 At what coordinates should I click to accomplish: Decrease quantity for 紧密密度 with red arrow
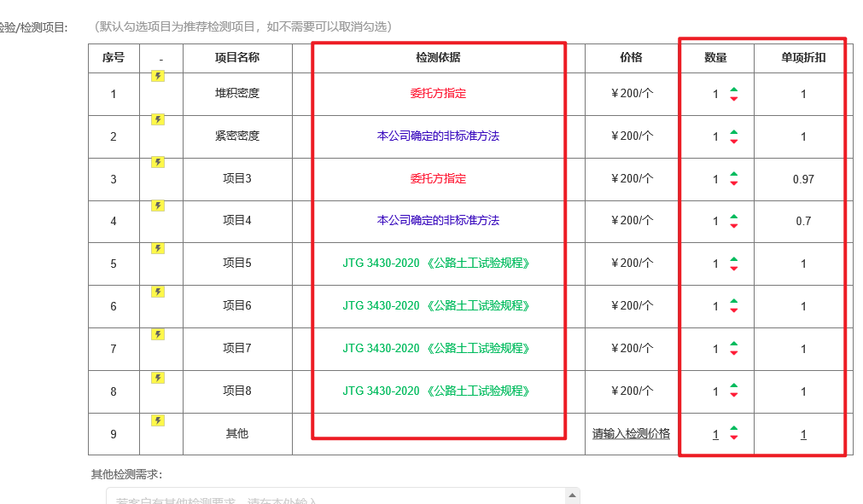click(x=733, y=142)
